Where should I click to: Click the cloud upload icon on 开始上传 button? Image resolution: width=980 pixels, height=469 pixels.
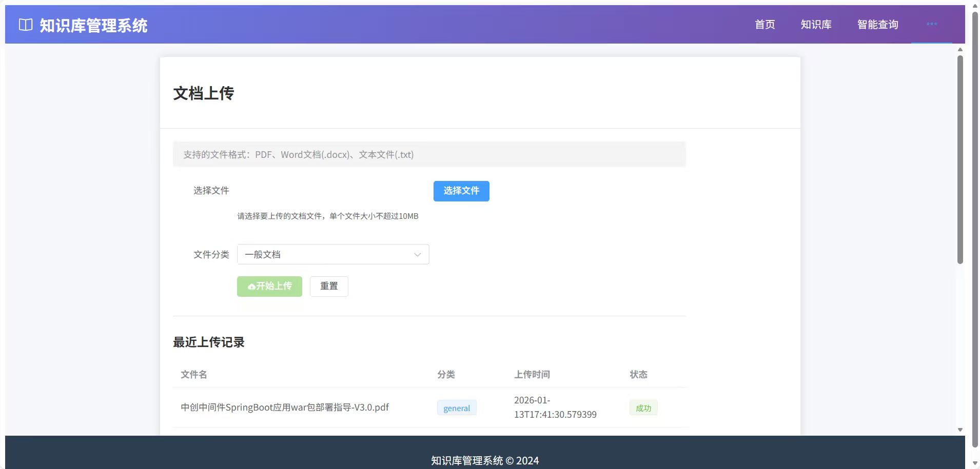point(251,286)
